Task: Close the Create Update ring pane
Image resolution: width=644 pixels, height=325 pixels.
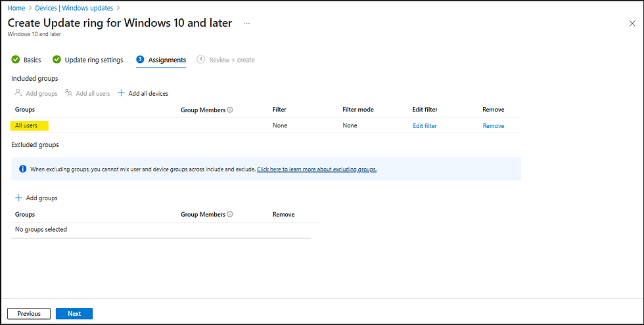Action: 632,24
